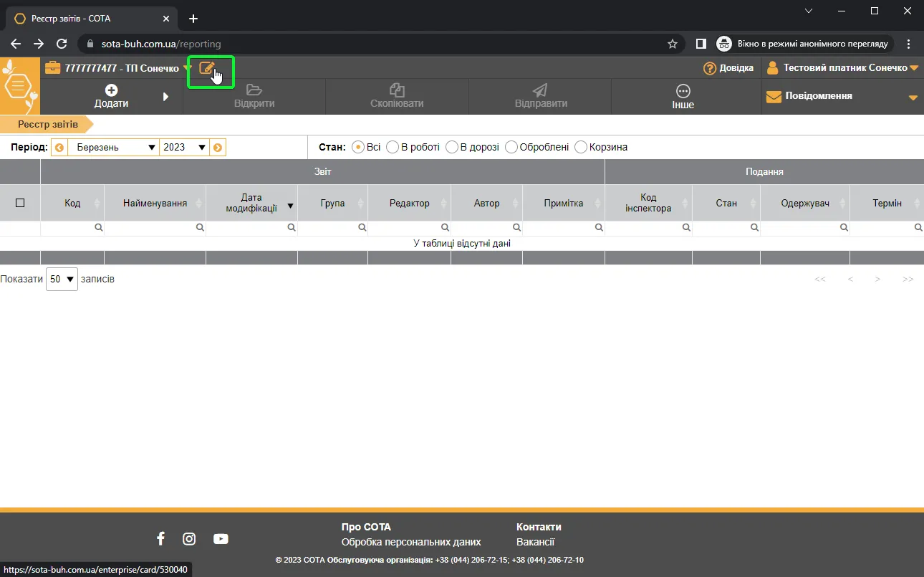The image size is (924, 577).
Task: Click the Додати plus icon
Action: click(111, 90)
